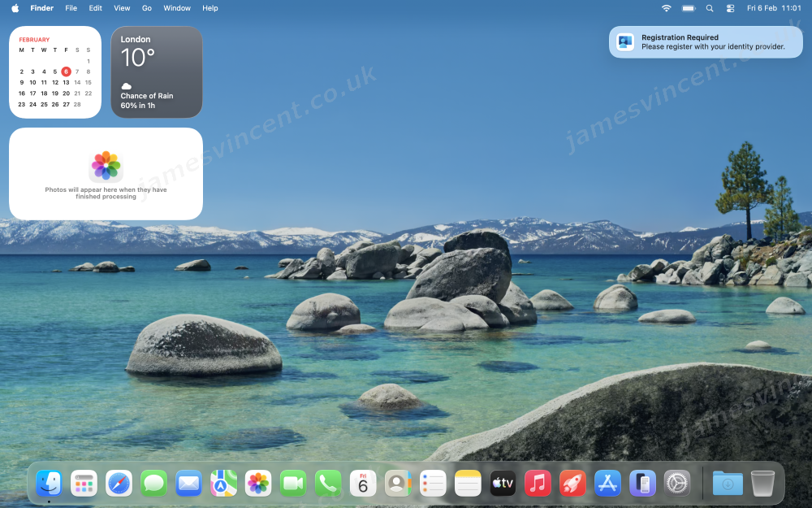Click the London weather widget

click(157, 72)
